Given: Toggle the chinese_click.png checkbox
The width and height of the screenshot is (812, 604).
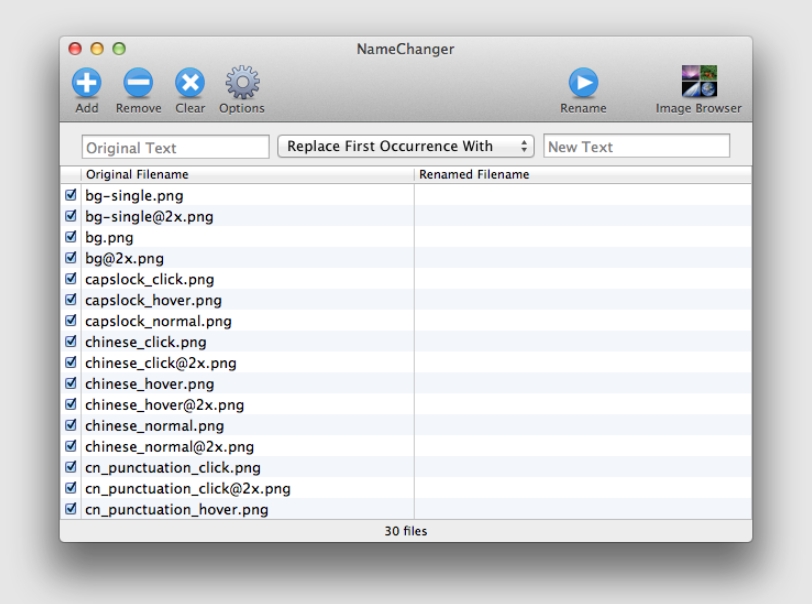Looking at the screenshot, I should [x=71, y=342].
